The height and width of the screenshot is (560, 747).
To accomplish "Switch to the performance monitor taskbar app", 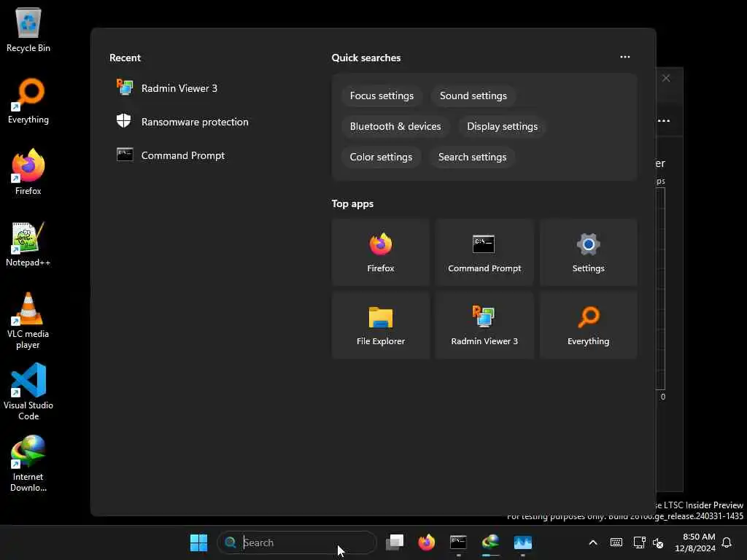I will (522, 542).
